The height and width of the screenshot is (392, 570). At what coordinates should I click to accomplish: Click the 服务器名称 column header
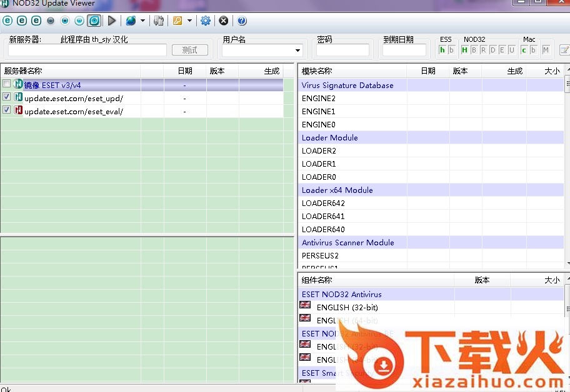point(71,71)
